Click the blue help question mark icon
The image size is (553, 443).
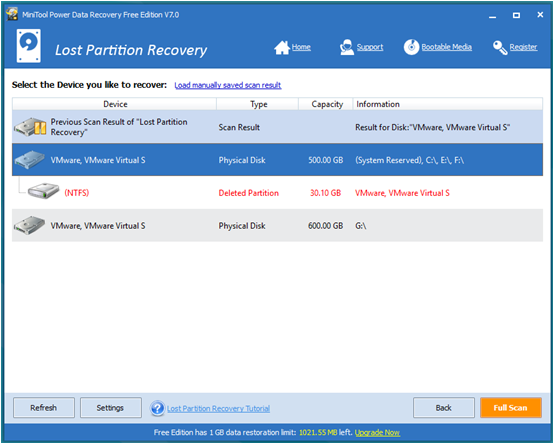point(157,408)
